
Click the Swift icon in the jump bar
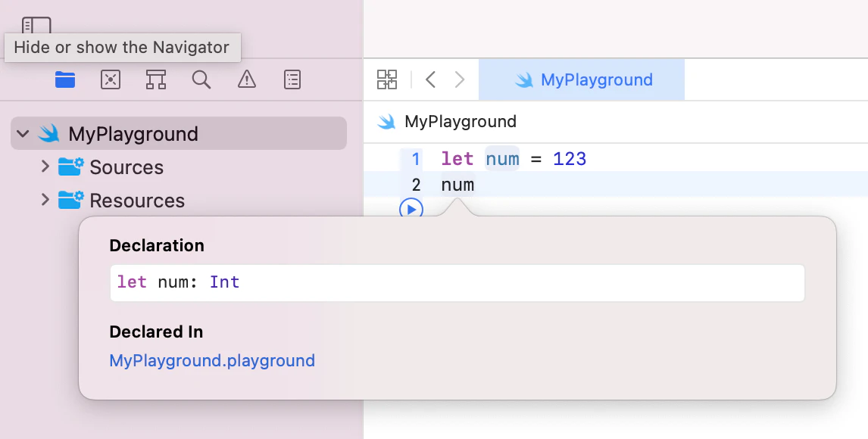[x=386, y=122]
